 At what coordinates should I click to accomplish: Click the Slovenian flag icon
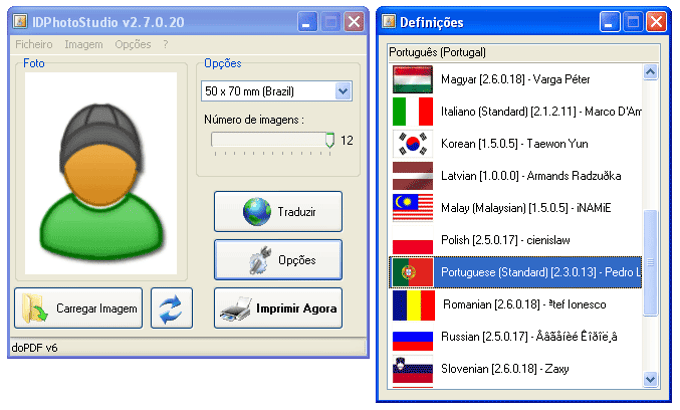[412, 370]
